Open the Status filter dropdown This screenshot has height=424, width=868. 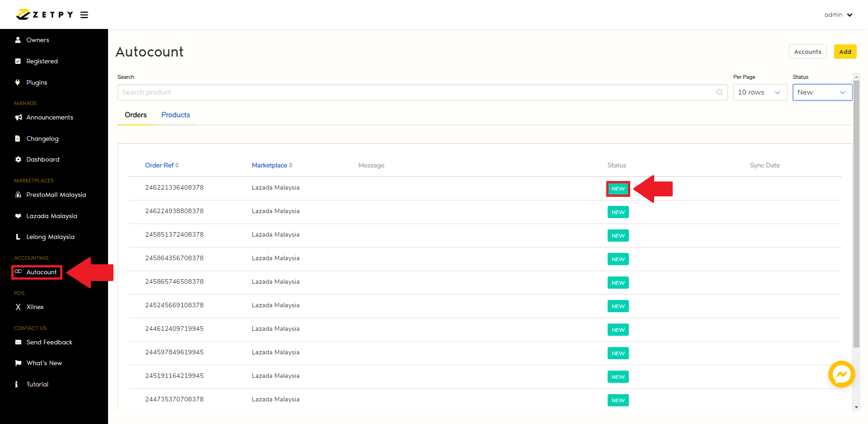point(822,92)
